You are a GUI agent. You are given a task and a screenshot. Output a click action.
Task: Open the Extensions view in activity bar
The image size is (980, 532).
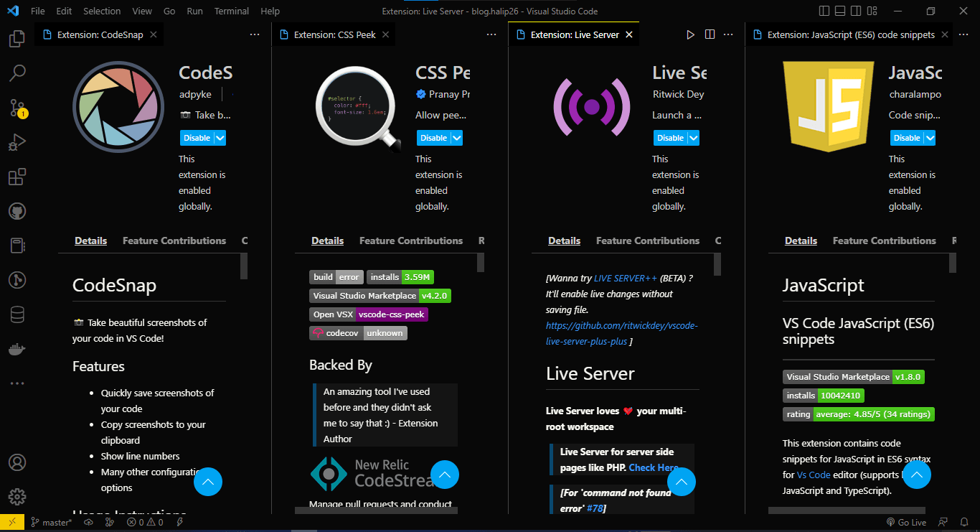pos(17,177)
